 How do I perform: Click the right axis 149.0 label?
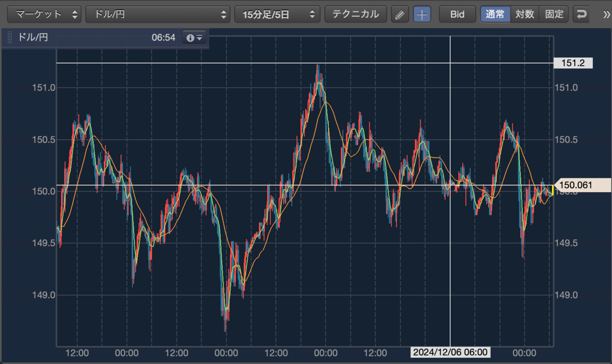point(567,295)
